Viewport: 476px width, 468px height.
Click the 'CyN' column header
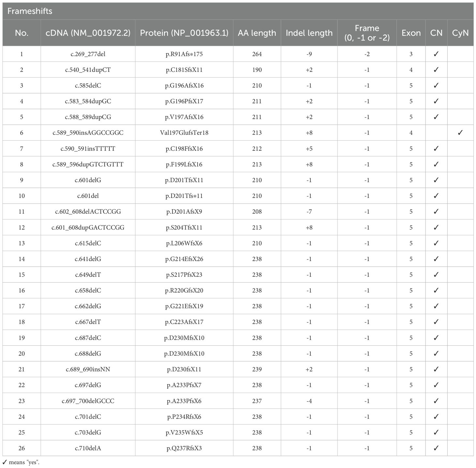coord(460,33)
